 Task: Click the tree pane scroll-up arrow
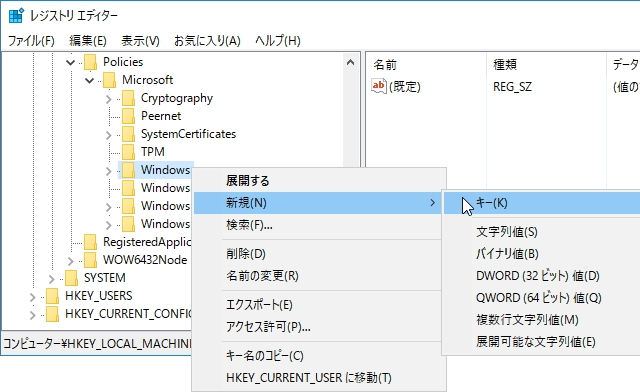click(350, 62)
